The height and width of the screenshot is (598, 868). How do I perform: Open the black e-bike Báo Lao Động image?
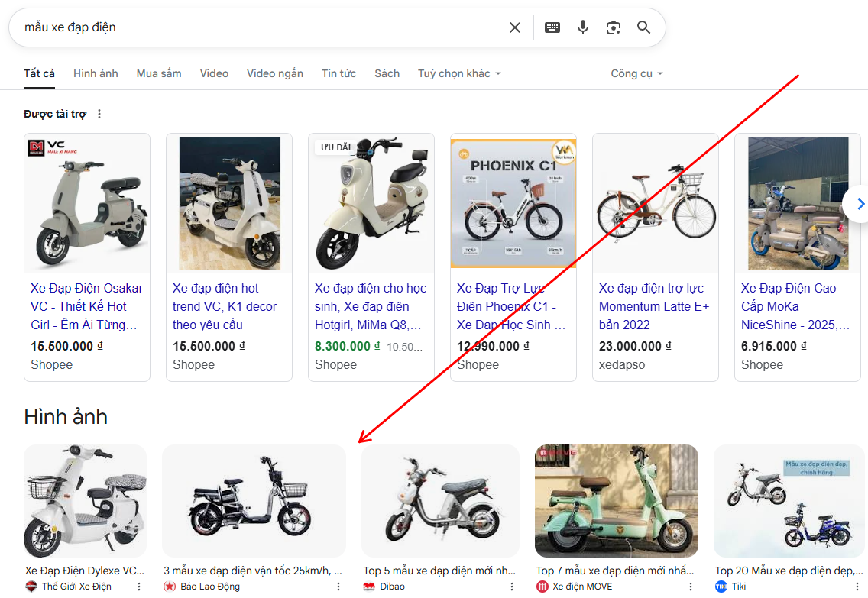254,501
